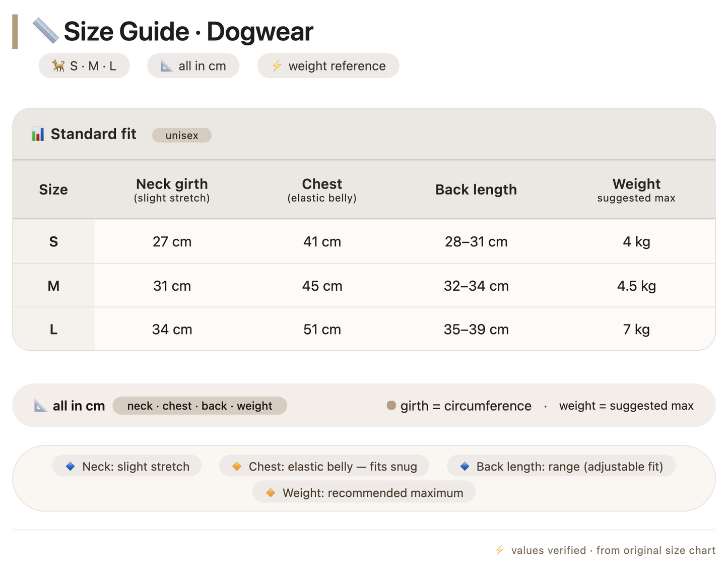The height and width of the screenshot is (580, 728).
Task: Select the unisex tag
Action: tap(182, 135)
